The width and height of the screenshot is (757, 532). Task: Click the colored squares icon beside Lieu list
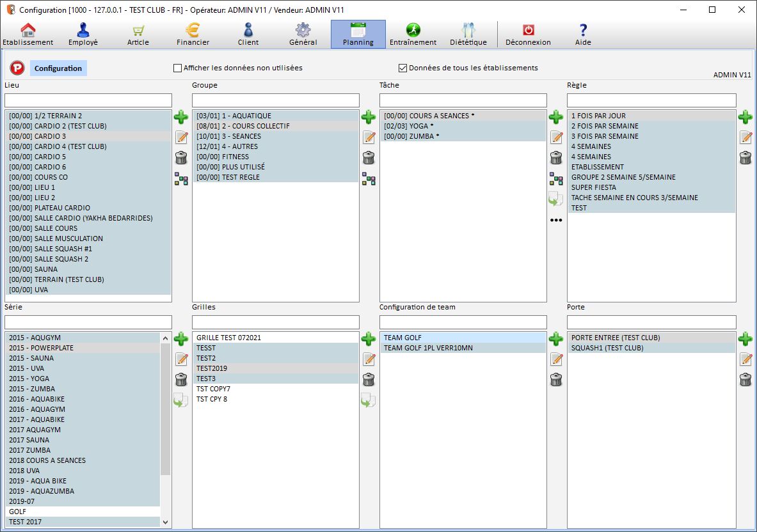pos(181,178)
